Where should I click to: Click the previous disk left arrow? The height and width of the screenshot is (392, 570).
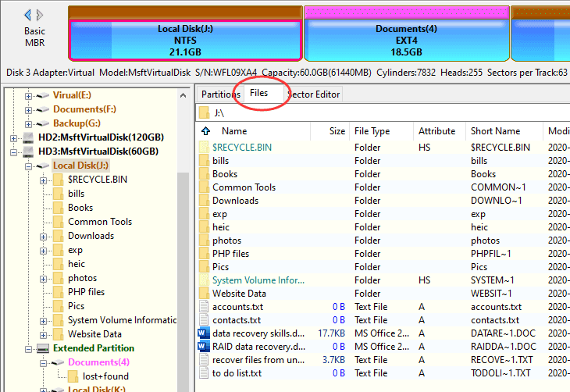click(x=29, y=15)
